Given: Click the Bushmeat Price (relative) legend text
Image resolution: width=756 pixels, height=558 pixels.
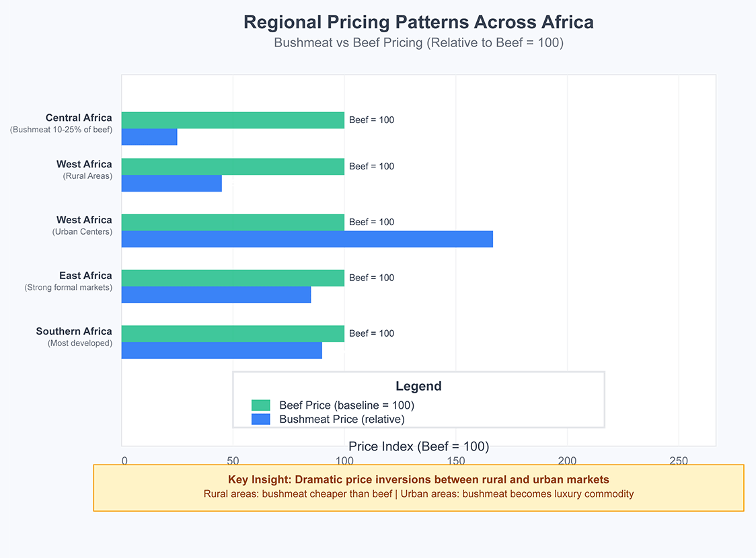Looking at the screenshot, I should (x=342, y=419).
